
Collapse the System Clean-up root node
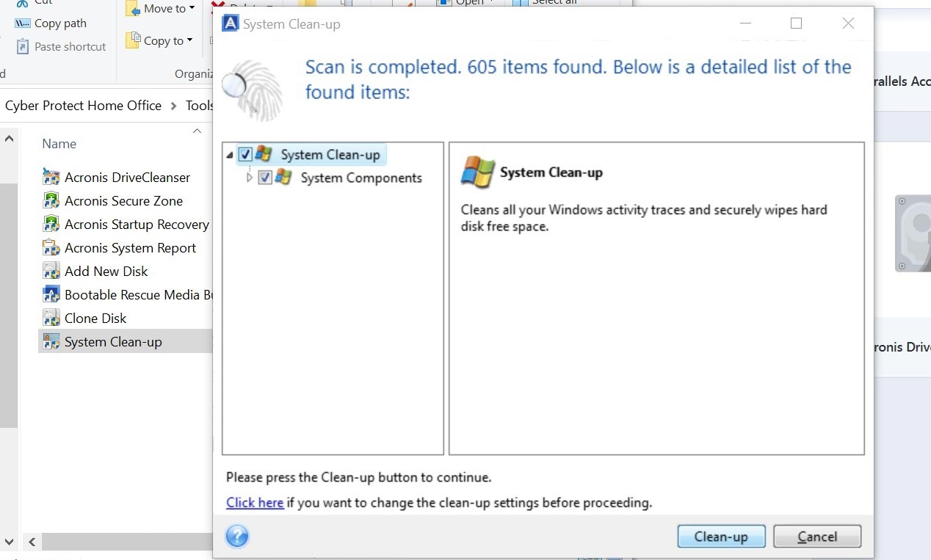(230, 155)
